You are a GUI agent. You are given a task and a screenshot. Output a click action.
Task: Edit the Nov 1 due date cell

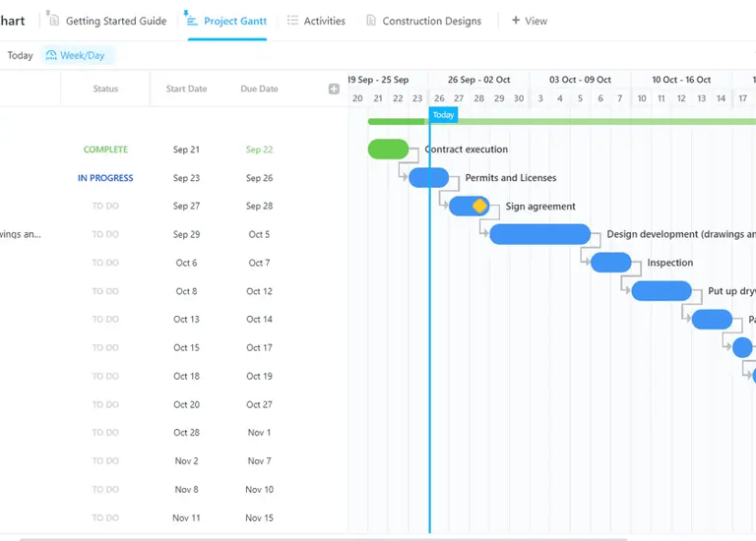tap(260, 433)
